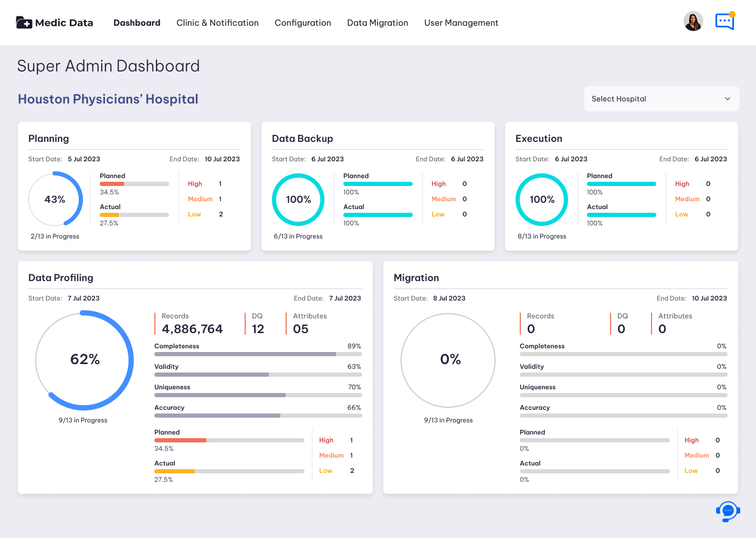
Task: Go to the Configuration menu
Action: (x=303, y=23)
